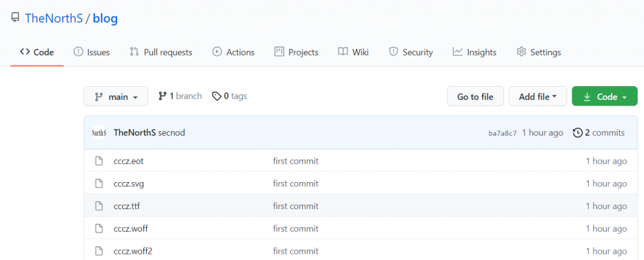Viewport: 644px width, 260px height.
Task: Click the branch icon beside 1 branch
Action: point(162,96)
